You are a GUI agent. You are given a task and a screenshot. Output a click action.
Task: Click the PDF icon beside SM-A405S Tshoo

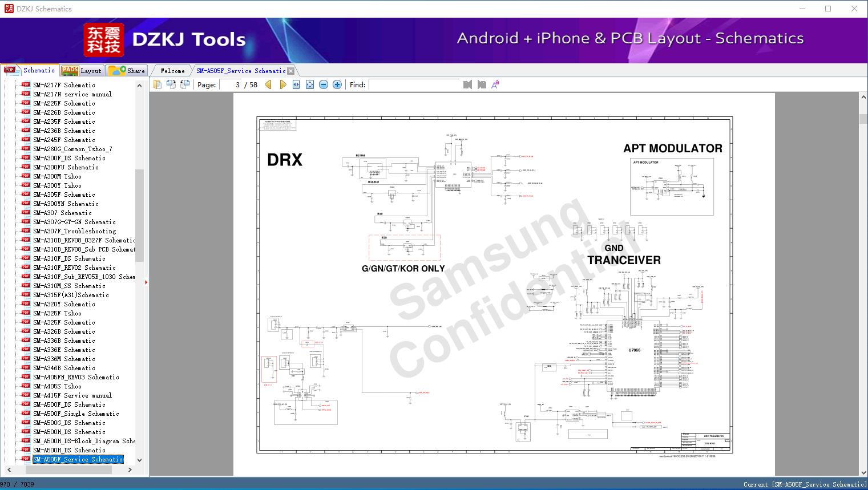[x=26, y=386]
